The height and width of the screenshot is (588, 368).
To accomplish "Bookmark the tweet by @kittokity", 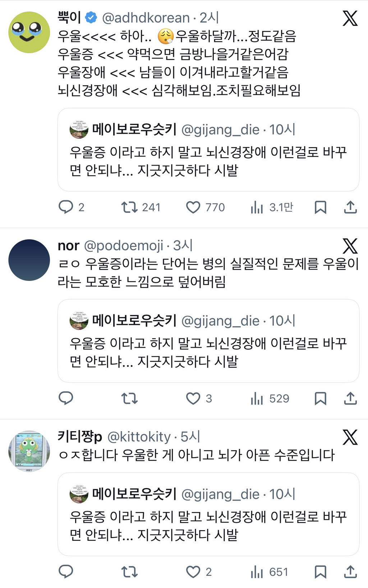I will tap(321, 571).
